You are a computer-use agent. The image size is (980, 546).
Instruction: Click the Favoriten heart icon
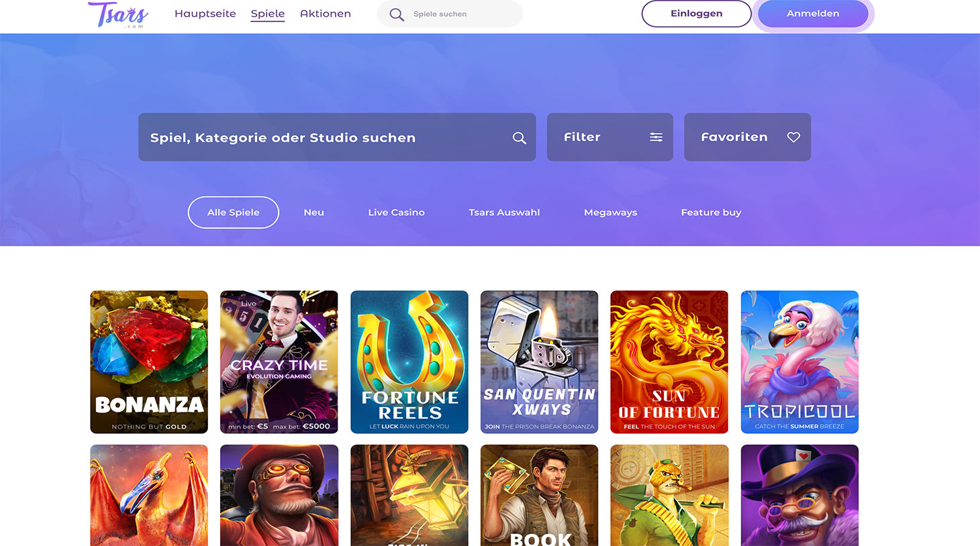tap(793, 137)
